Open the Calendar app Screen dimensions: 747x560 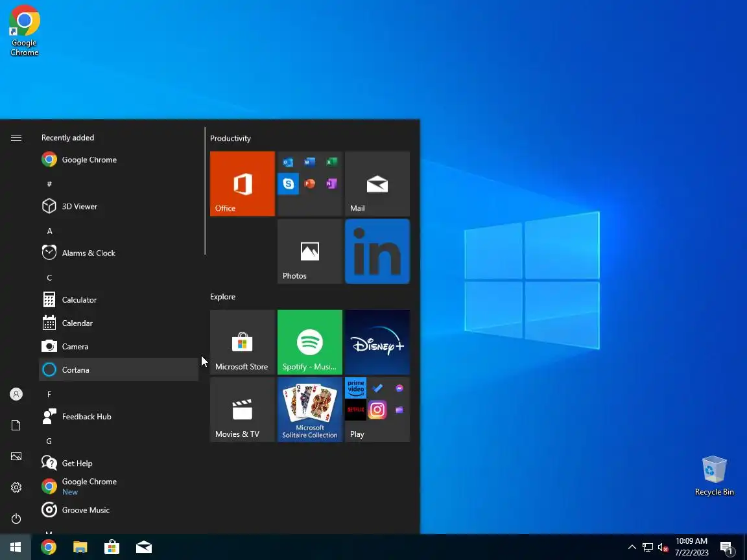[118, 323]
